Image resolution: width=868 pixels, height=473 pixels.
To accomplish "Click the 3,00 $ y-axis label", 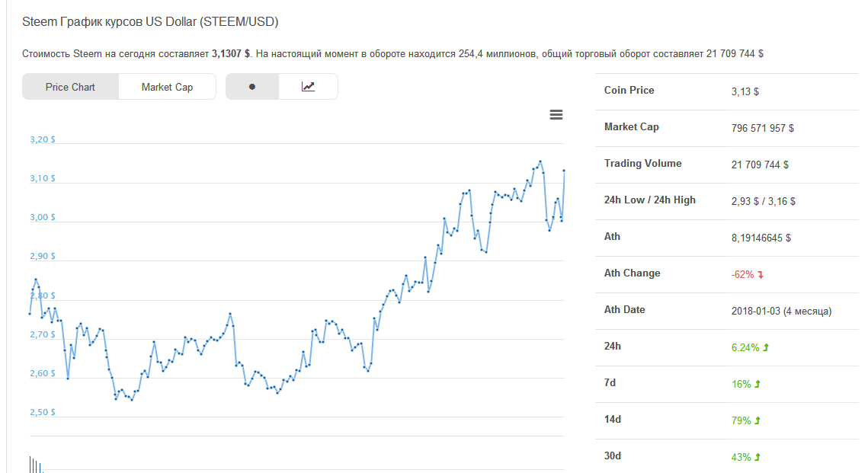I will pos(43,217).
